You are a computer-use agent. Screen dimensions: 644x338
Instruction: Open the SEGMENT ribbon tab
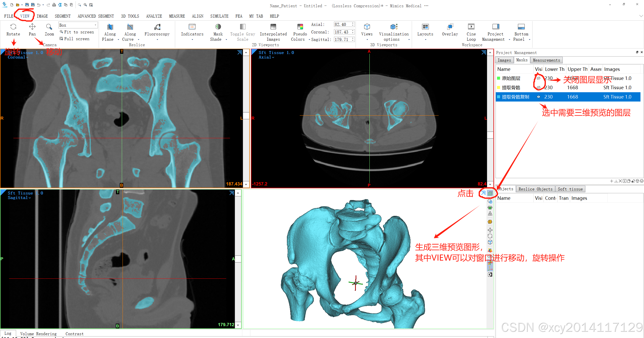click(x=63, y=16)
